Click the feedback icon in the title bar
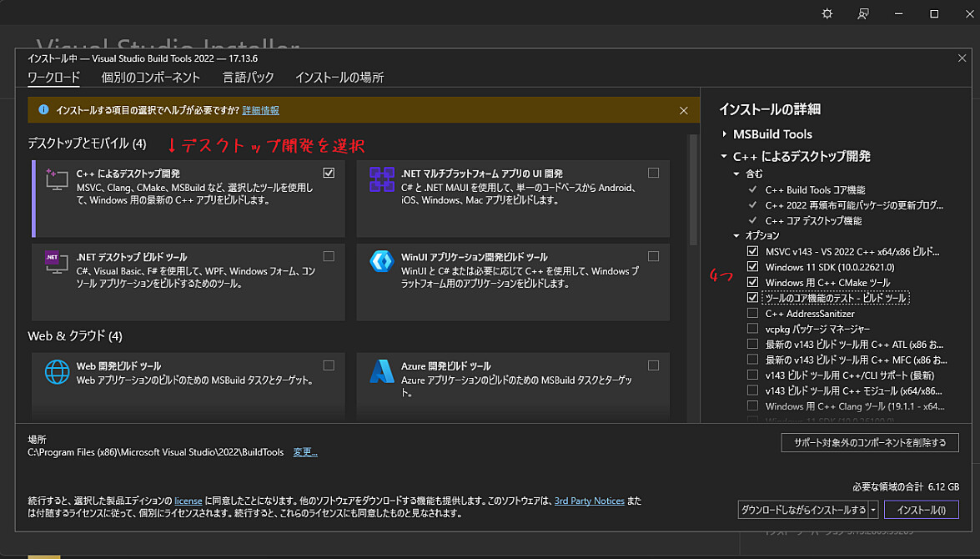This screenshot has height=559, width=980. (x=863, y=13)
